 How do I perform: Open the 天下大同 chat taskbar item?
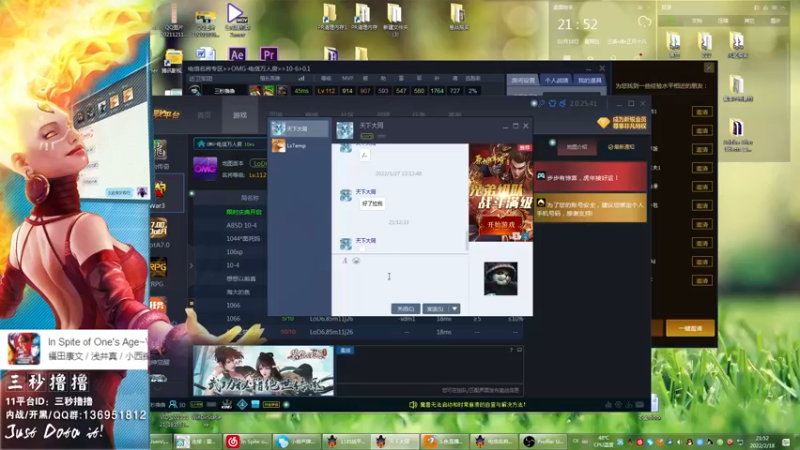click(x=395, y=441)
